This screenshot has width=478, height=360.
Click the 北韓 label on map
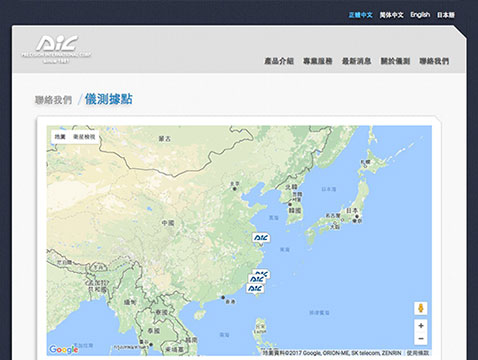point(291,187)
